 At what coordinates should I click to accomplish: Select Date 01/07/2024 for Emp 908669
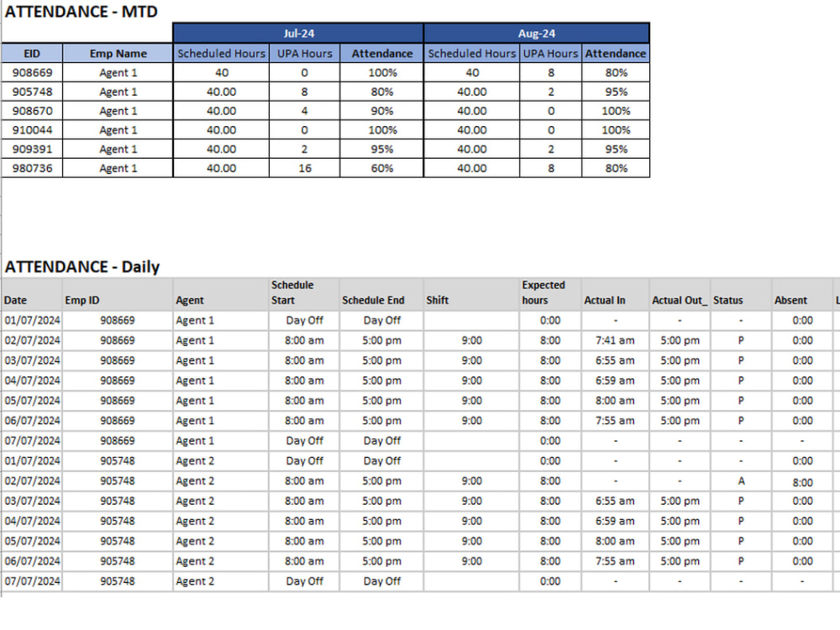coord(32,320)
